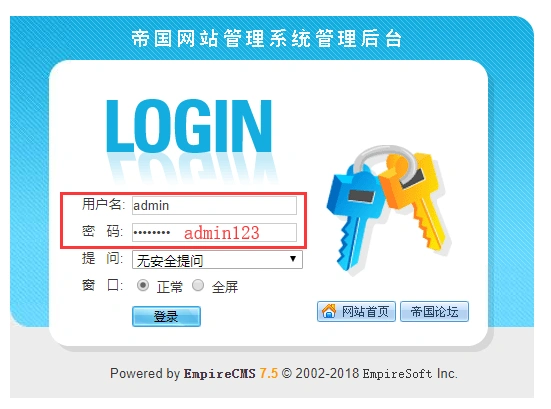The image size is (551, 409).
Task: Select the 正常 window radio button
Action: coord(143,285)
